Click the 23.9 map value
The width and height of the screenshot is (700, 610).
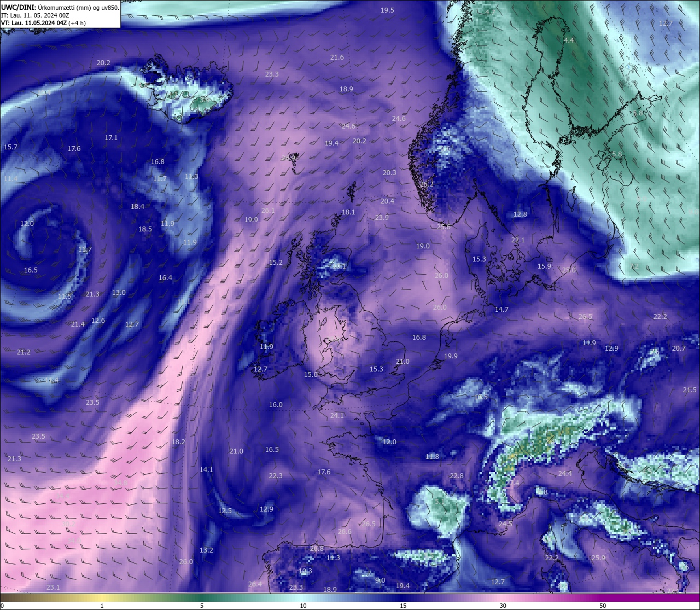point(382,218)
